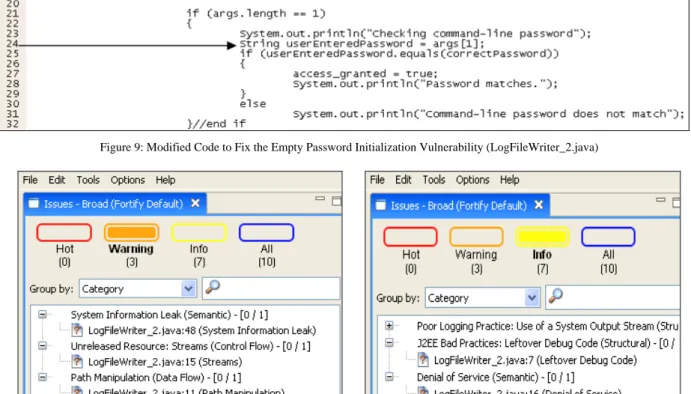Close the Issues tab in left window

195,203
